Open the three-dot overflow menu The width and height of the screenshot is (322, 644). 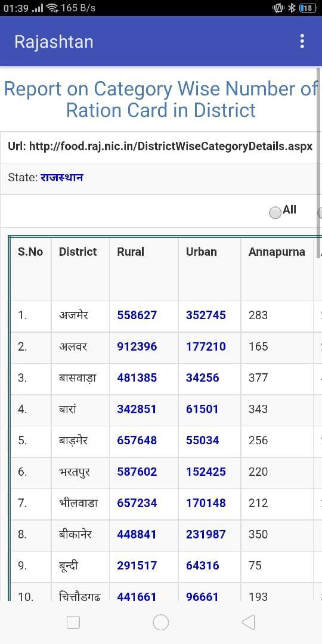click(x=302, y=41)
